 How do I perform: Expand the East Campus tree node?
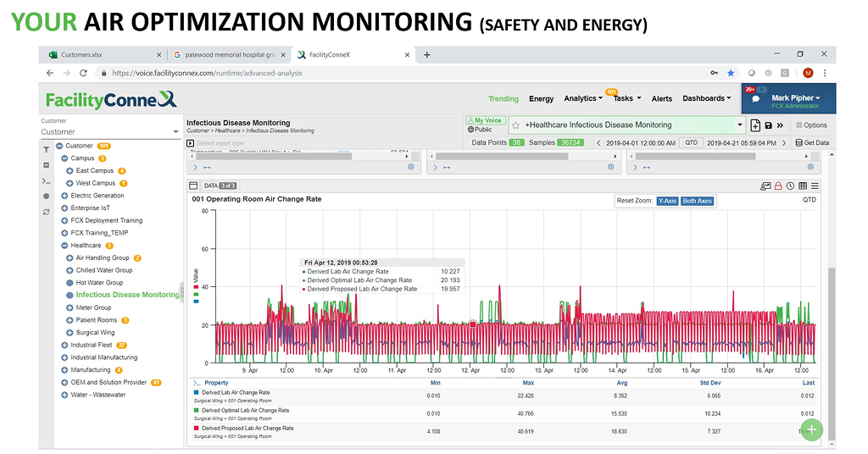click(70, 171)
